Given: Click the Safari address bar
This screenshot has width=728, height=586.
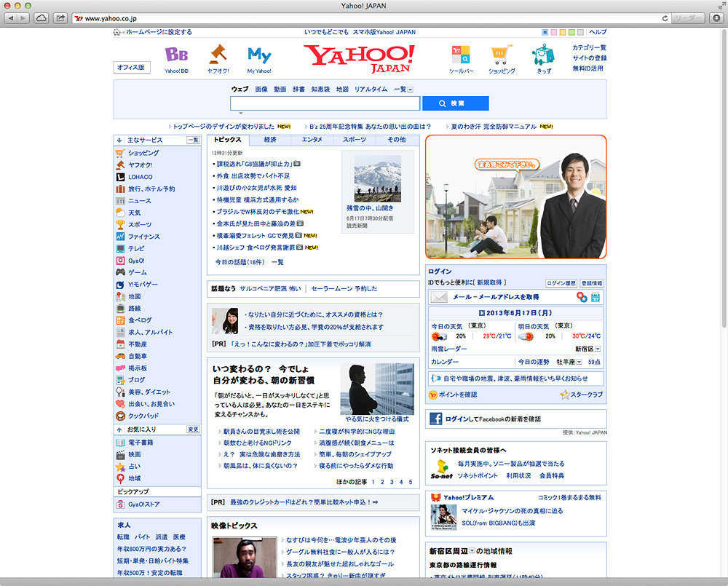Looking at the screenshot, I should (x=371, y=18).
